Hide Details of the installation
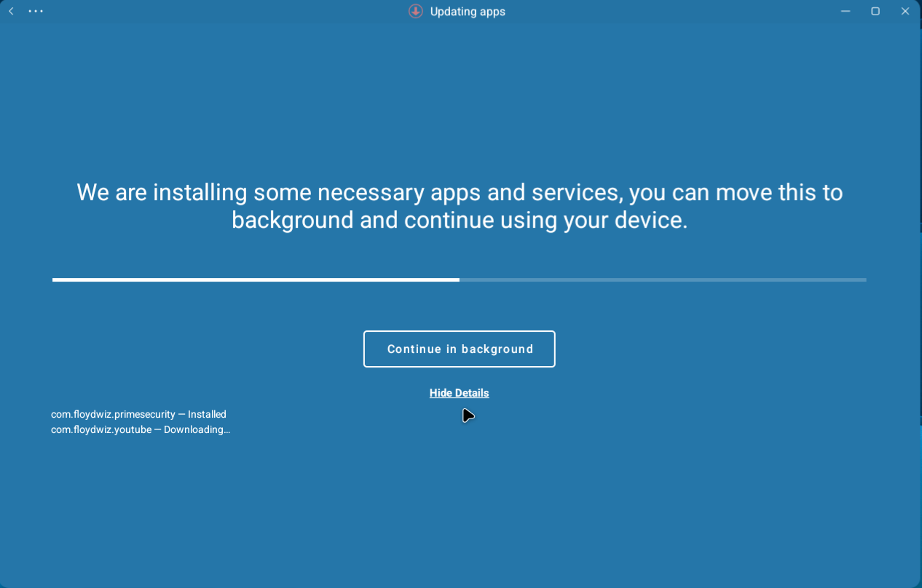Screen dimensions: 922x588 (x=460, y=393)
